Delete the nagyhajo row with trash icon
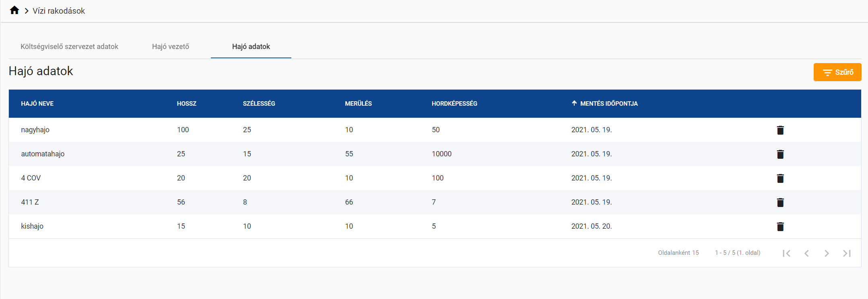 click(x=780, y=130)
